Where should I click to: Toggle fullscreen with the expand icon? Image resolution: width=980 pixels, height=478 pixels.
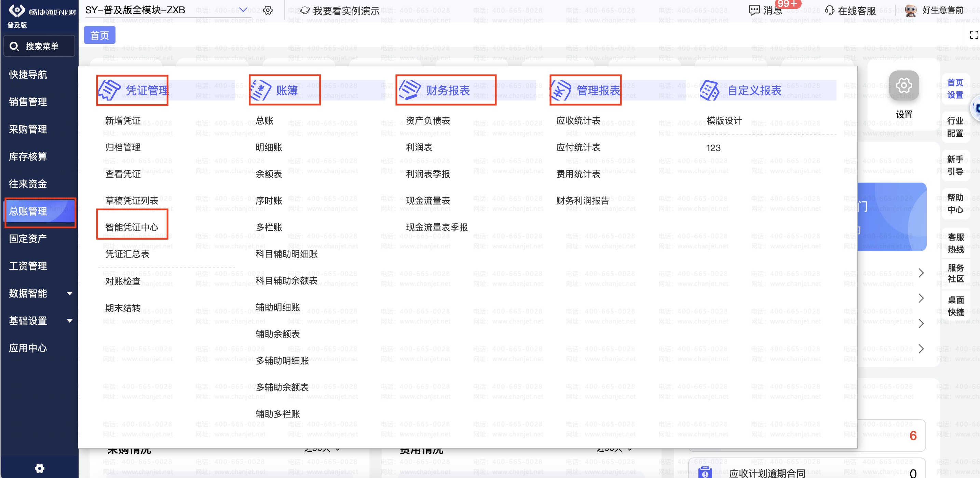point(974,35)
